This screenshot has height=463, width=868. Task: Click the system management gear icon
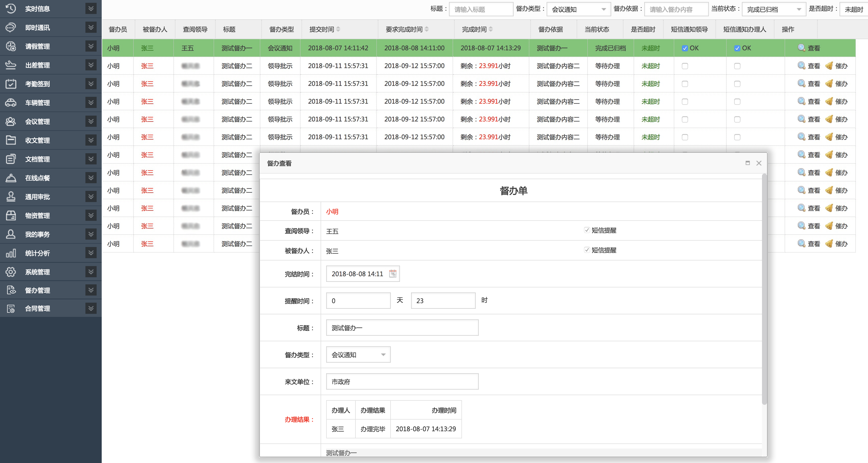(11, 272)
